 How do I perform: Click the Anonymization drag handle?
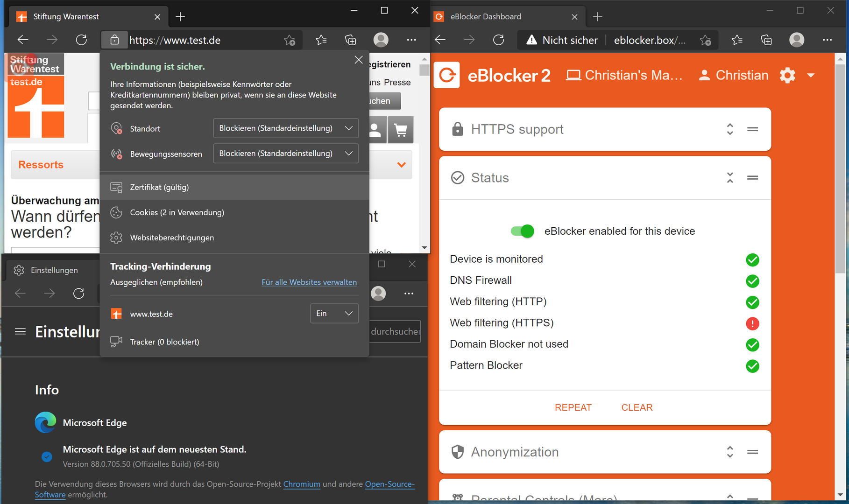coord(752,452)
